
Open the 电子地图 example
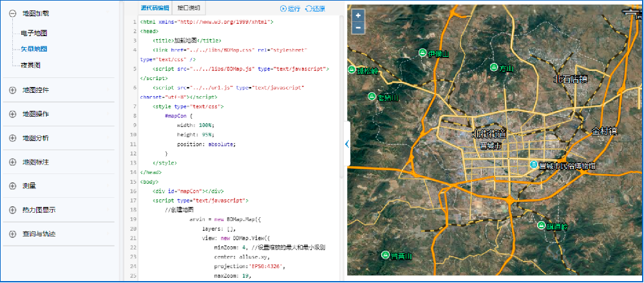coord(34,32)
